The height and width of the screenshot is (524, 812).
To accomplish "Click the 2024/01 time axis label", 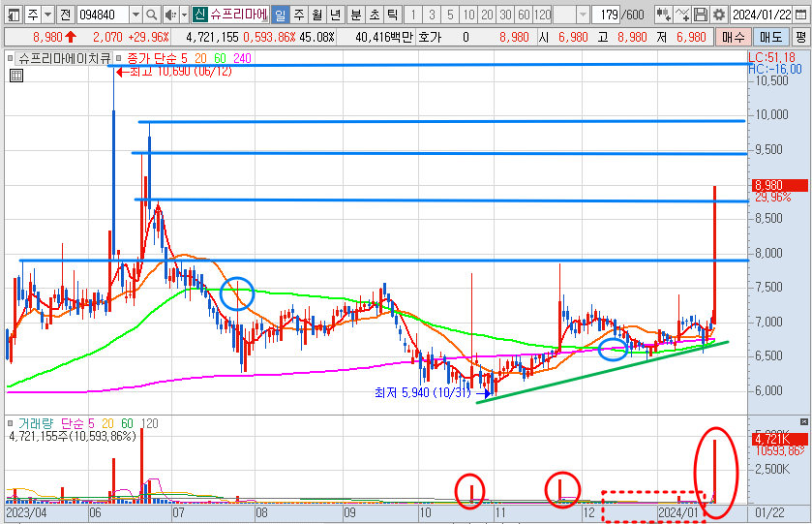I will [677, 512].
